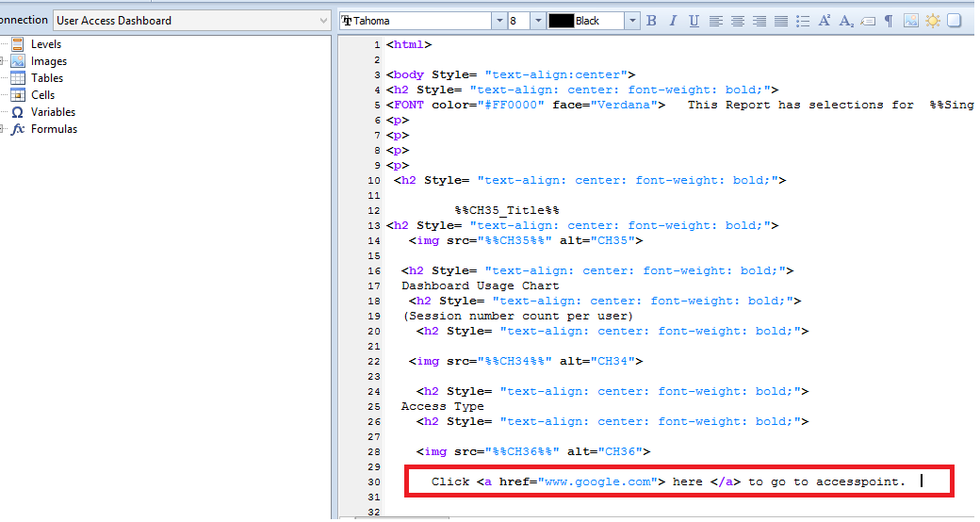Align text left
Screen dimensions: 980x522
pyautogui.click(x=715, y=21)
